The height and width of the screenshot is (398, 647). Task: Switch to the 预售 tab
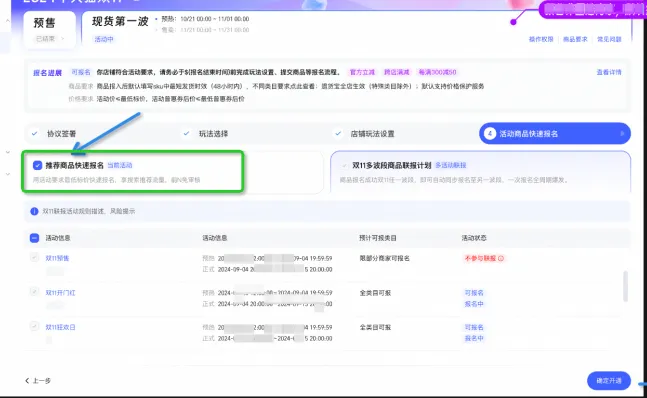click(x=50, y=30)
